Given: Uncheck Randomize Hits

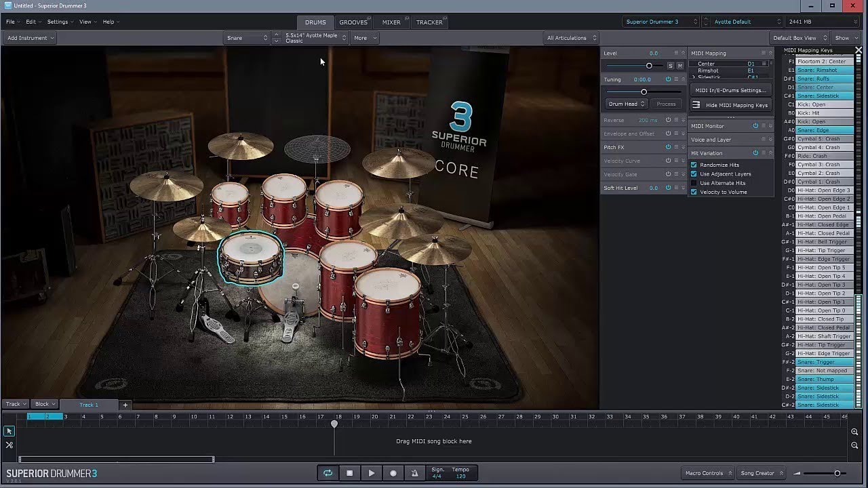Looking at the screenshot, I should [x=694, y=165].
